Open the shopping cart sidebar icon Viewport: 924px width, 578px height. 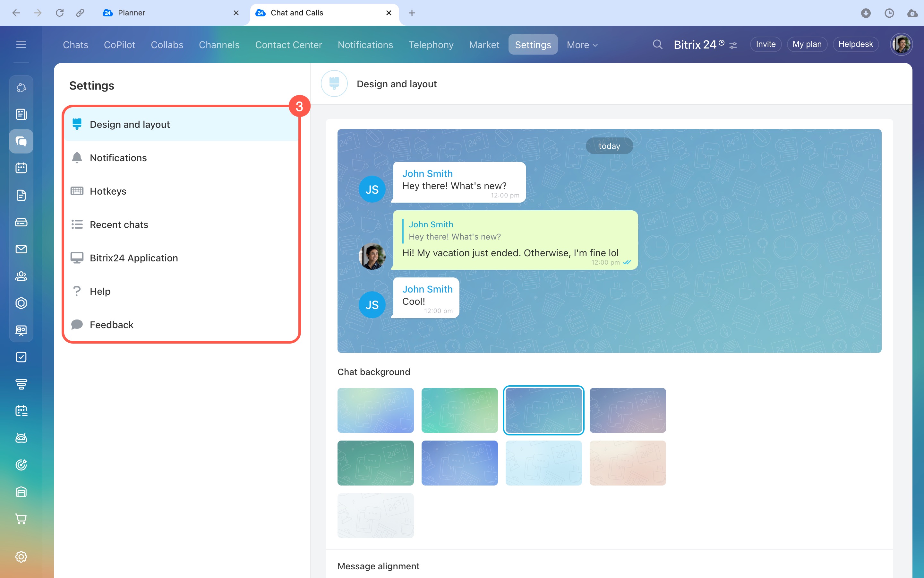pos(21,519)
